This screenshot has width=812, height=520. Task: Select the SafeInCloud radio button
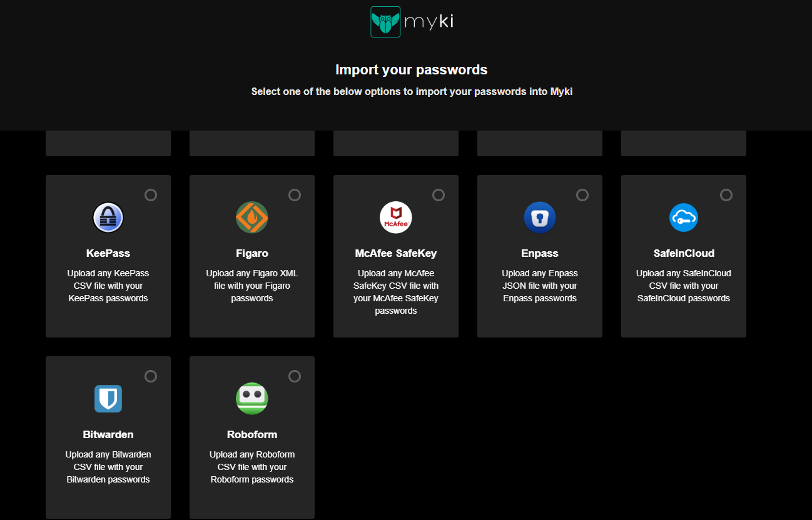[x=726, y=195]
